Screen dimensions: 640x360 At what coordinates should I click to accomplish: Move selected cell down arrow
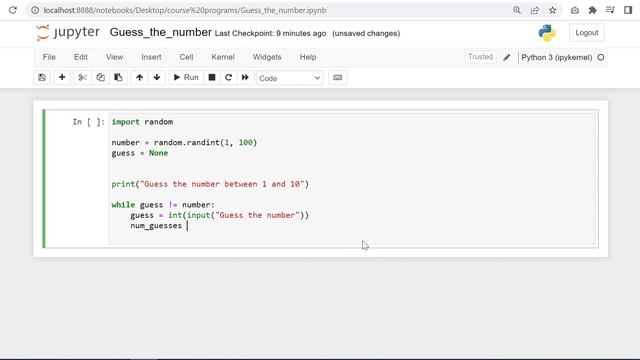pos(157,78)
